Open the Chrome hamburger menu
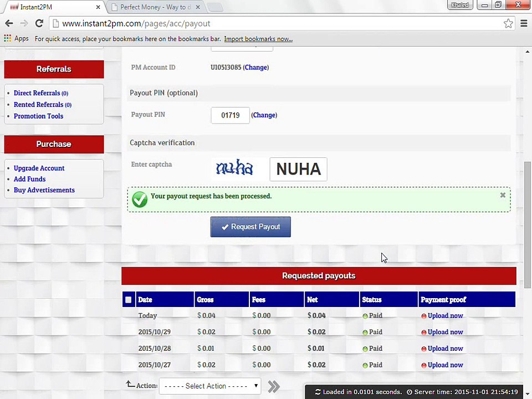This screenshot has height=399, width=532. point(524,23)
